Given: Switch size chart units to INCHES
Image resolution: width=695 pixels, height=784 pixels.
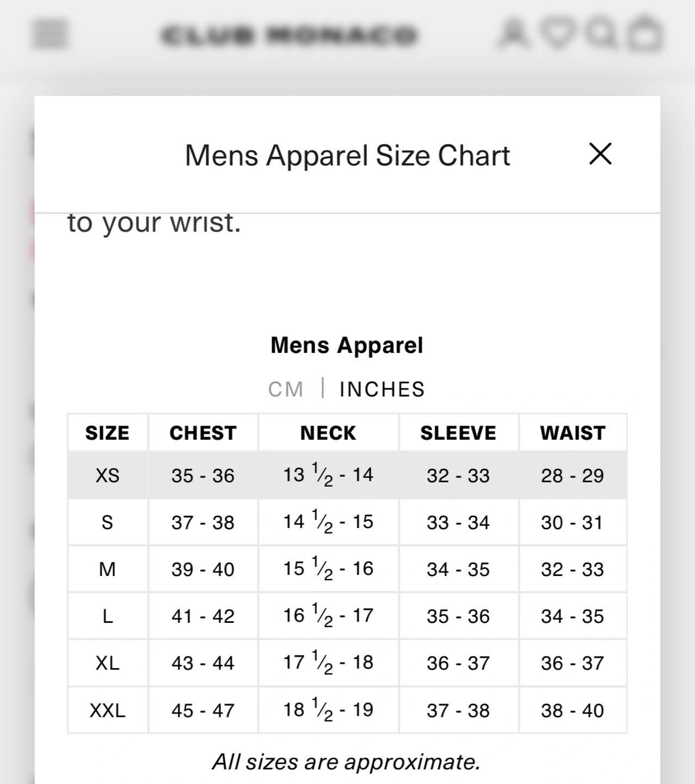Looking at the screenshot, I should [x=382, y=390].
